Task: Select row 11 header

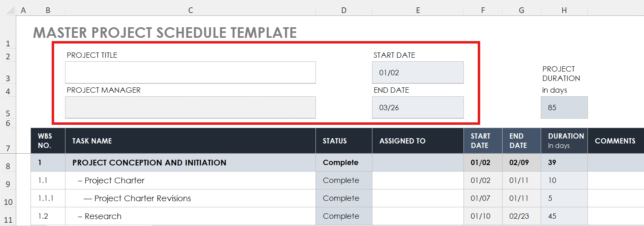Action: [x=8, y=219]
